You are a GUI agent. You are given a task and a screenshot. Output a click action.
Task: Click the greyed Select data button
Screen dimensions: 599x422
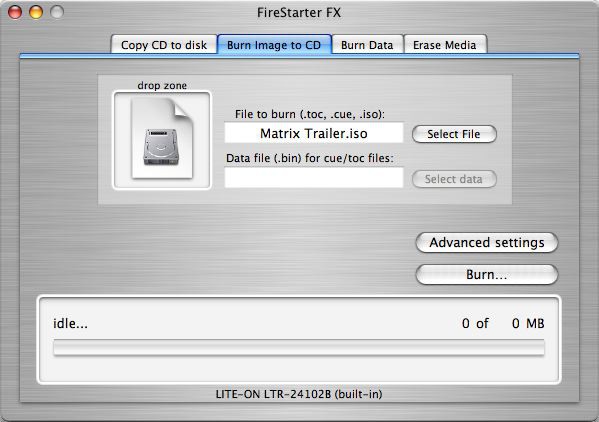click(454, 179)
